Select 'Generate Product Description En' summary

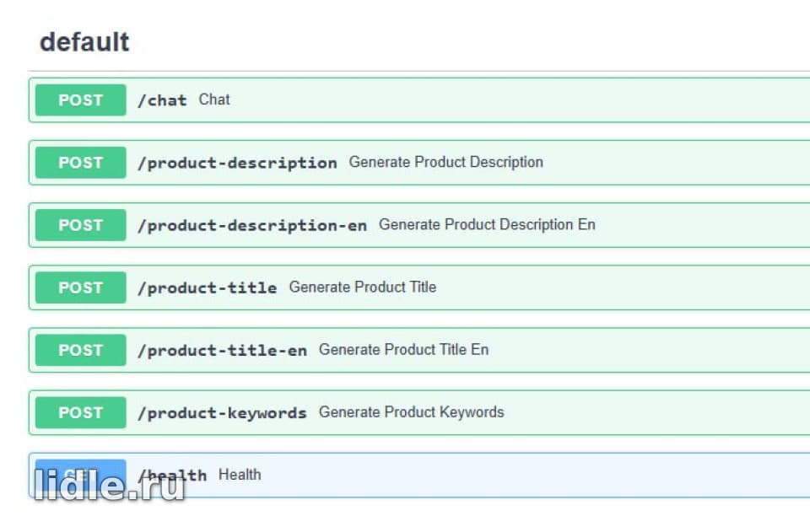pos(487,224)
